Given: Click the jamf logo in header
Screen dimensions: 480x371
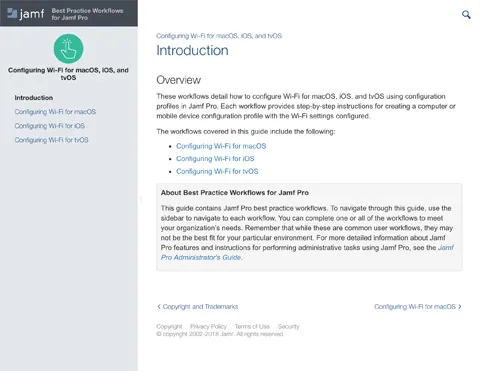Looking at the screenshot, I should pyautogui.click(x=26, y=14).
